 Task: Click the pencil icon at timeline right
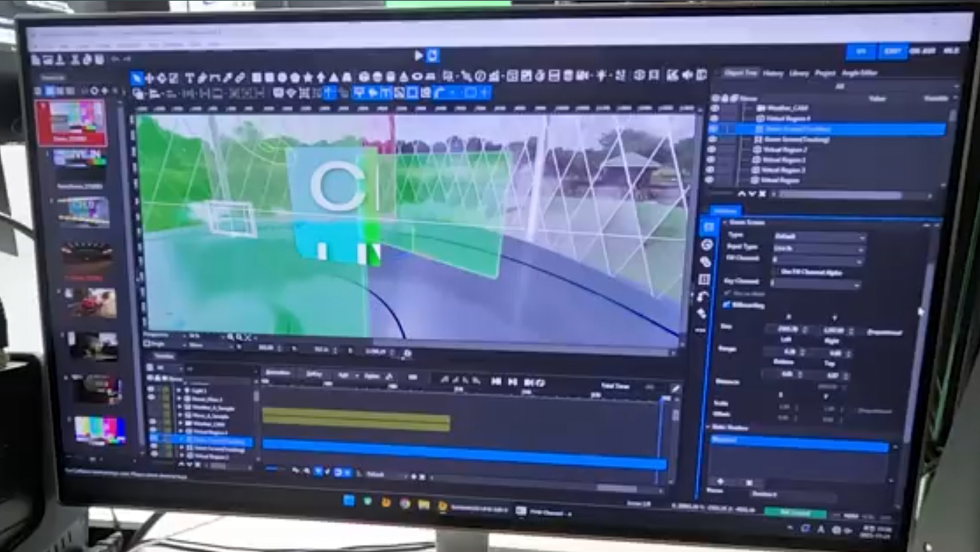(675, 389)
